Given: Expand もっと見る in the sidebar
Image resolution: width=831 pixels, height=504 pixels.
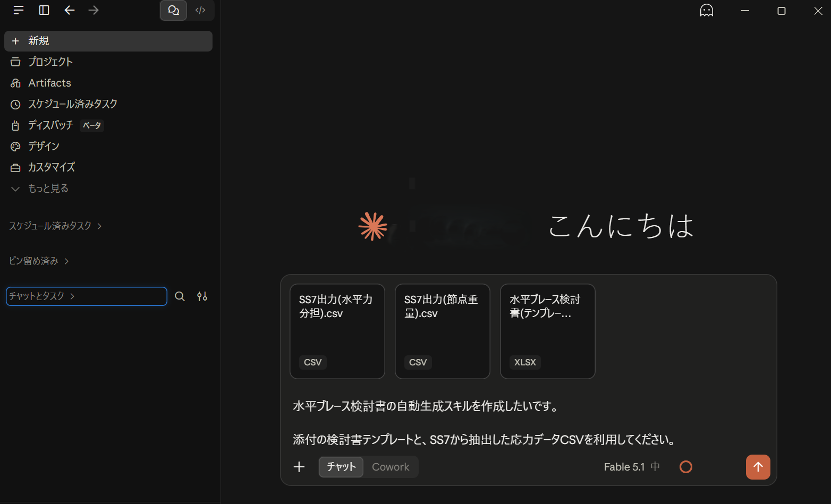Looking at the screenshot, I should (x=108, y=189).
